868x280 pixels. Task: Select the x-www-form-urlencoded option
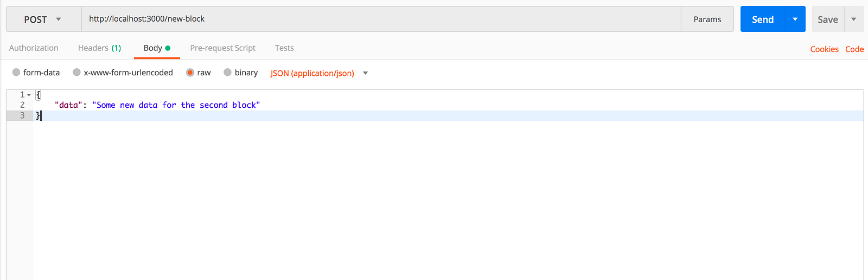pyautogui.click(x=77, y=72)
